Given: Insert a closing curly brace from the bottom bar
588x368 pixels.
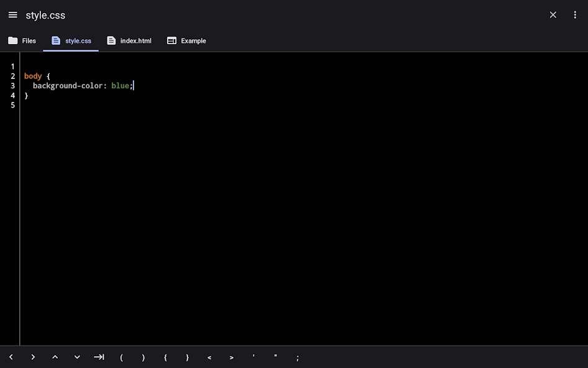Looking at the screenshot, I should (188, 358).
